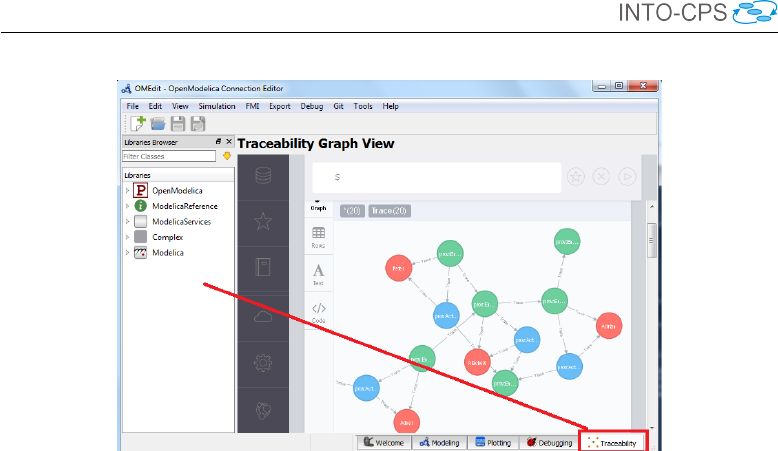Select the ModelicaReference library entry text
Image resolution: width=778 pixels, height=451 pixels.
[185, 206]
